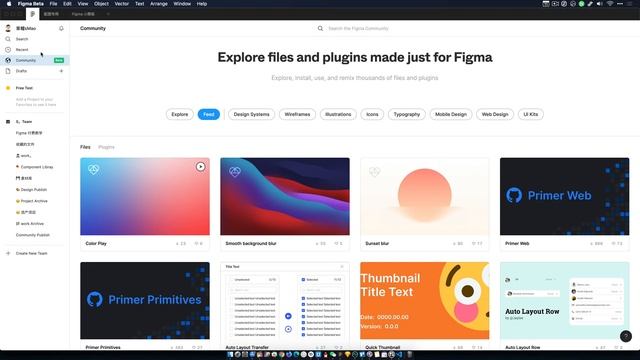Open the File menu
Screen dimensions: 640x360
point(53,4)
